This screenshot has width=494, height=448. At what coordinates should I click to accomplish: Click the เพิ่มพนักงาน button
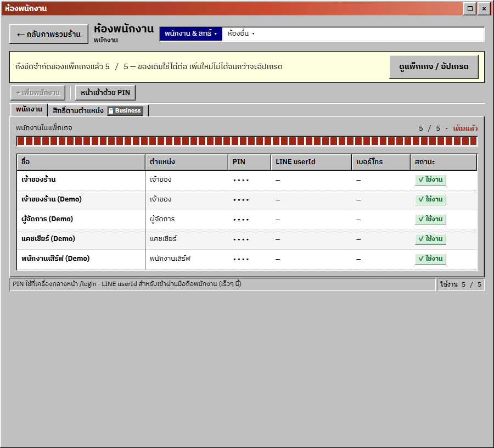click(38, 93)
